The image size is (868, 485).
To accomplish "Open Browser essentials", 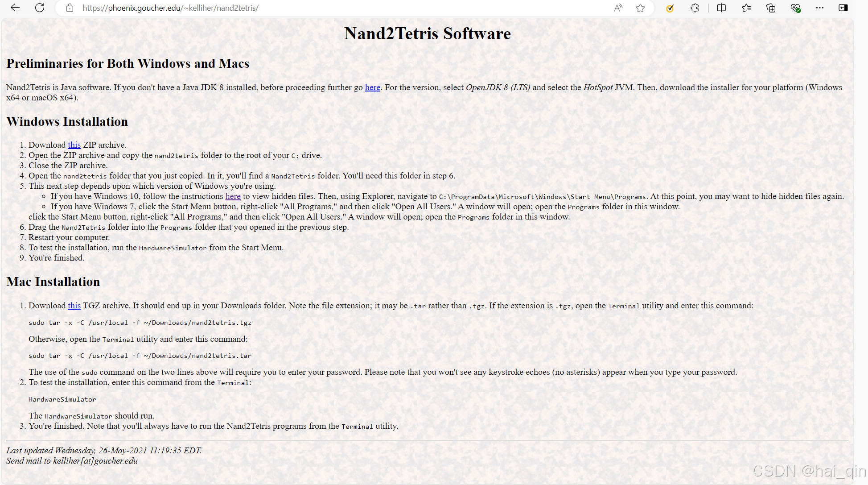I will point(796,8).
